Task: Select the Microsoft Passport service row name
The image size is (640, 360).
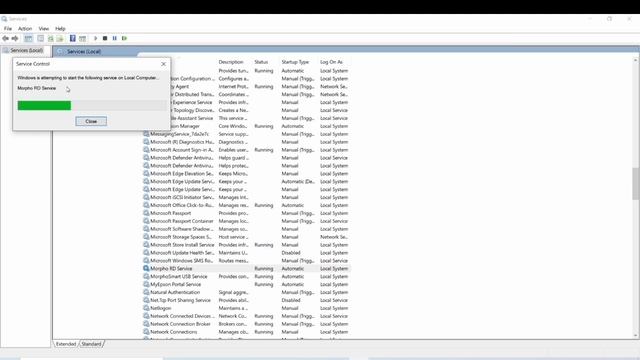Action: [x=171, y=213]
